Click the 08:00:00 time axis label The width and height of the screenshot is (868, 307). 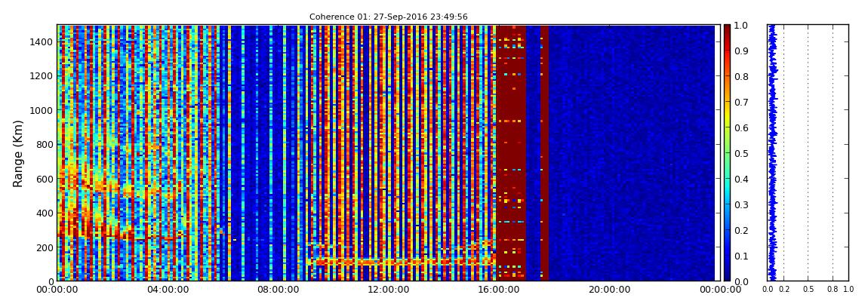coord(276,290)
